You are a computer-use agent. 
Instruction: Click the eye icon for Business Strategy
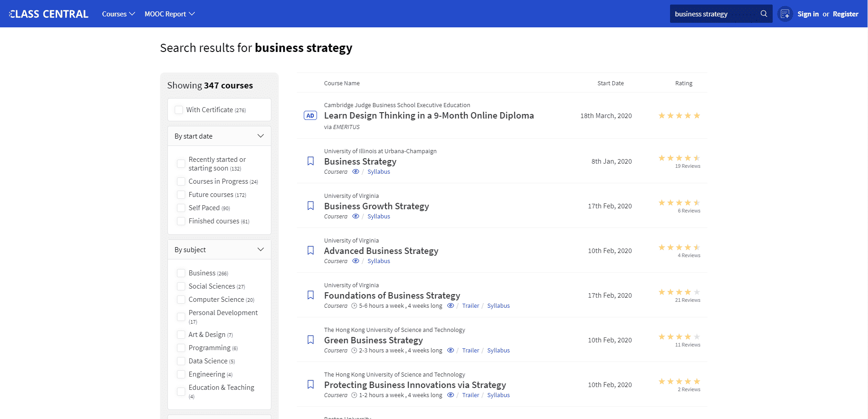pos(356,172)
